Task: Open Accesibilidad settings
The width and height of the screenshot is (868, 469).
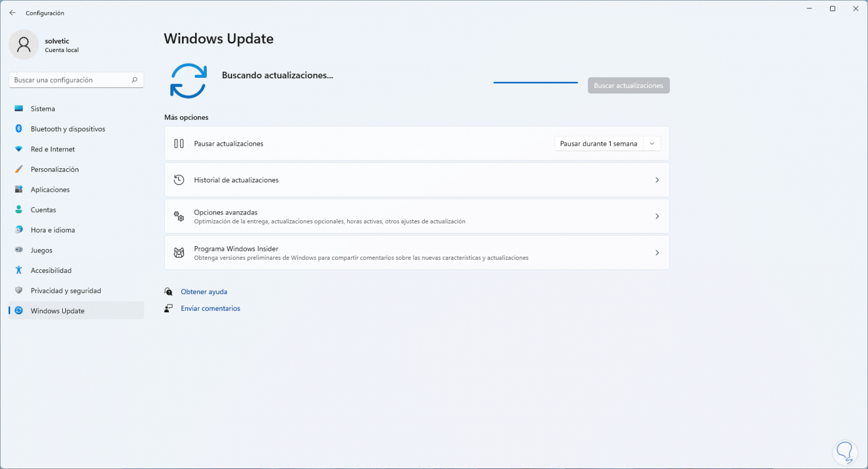Action: click(x=76, y=270)
